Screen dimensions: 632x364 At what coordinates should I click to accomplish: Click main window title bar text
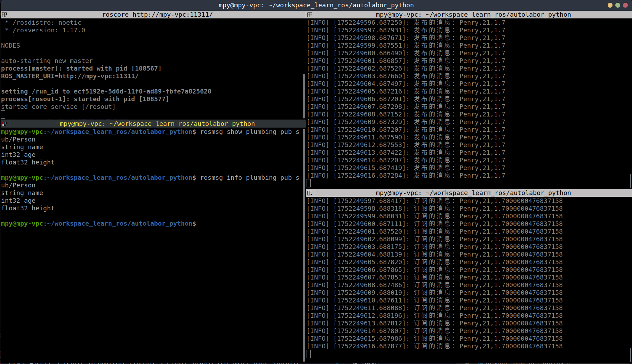tap(316, 5)
